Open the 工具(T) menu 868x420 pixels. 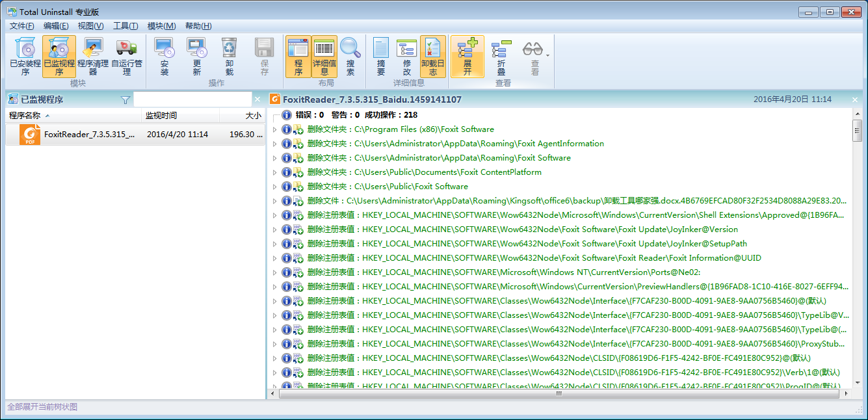pyautogui.click(x=125, y=26)
